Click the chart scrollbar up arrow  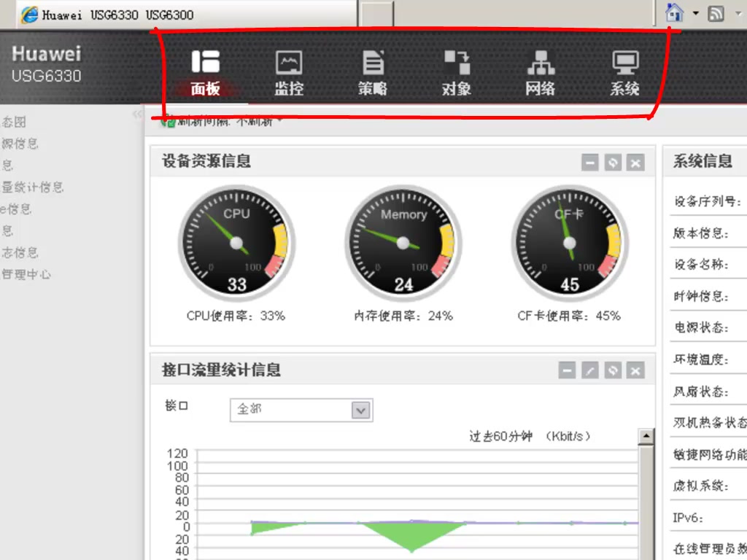(645, 435)
